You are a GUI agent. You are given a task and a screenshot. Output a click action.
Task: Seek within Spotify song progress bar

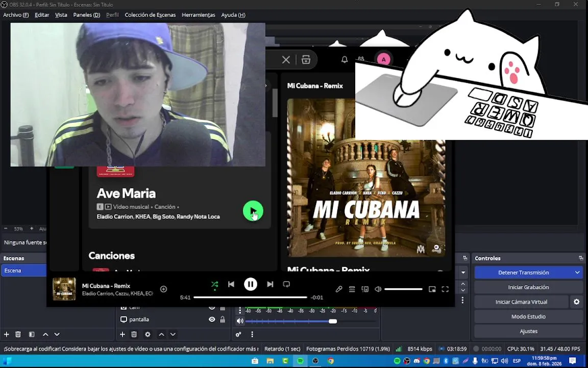[250, 297]
